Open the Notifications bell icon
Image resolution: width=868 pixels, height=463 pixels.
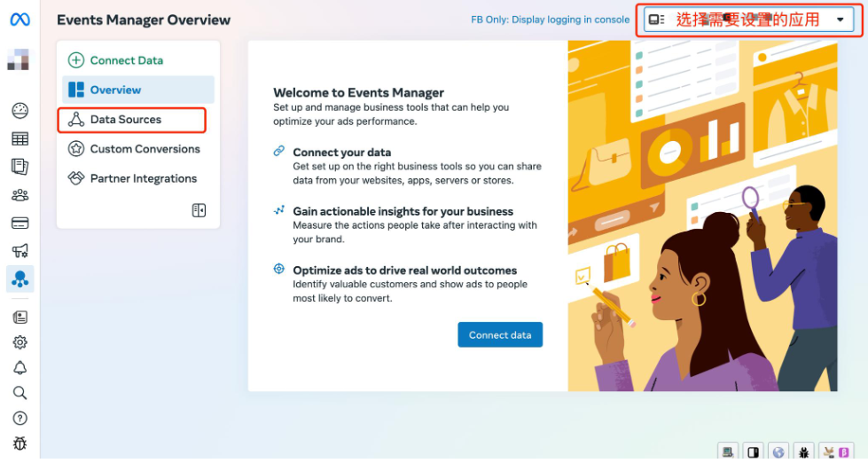click(x=20, y=368)
